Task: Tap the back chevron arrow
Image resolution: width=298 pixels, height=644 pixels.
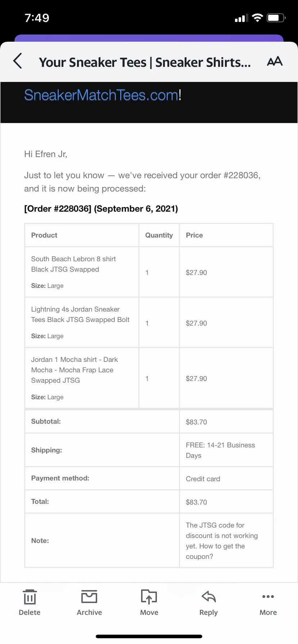Action: [18, 61]
